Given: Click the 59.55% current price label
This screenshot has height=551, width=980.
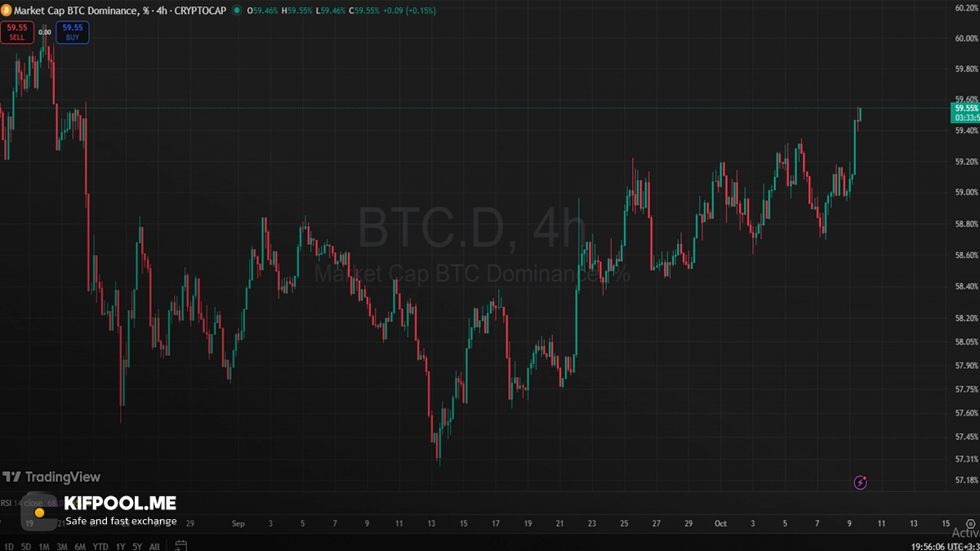Looking at the screenshot, I should click(965, 108).
